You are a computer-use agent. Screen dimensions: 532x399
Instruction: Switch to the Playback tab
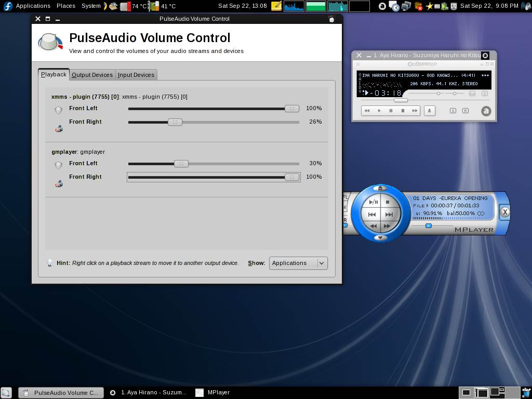[x=54, y=74]
